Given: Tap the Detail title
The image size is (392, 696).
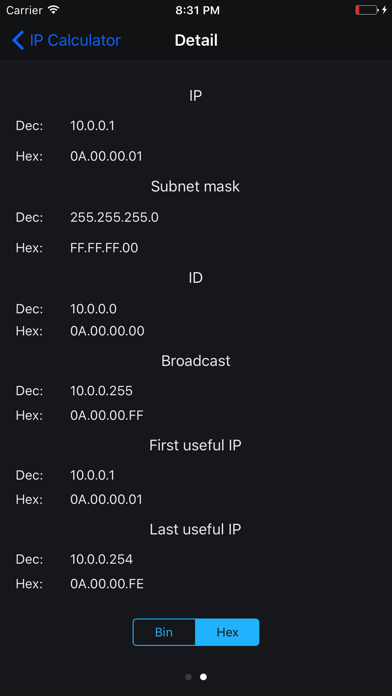Looking at the screenshot, I should coord(196,40).
